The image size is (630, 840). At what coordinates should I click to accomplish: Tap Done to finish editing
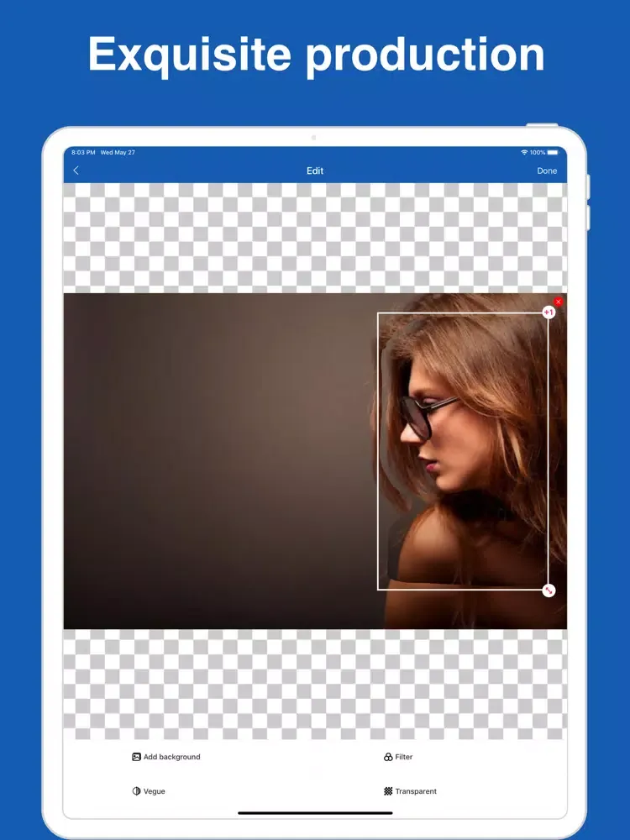point(547,171)
